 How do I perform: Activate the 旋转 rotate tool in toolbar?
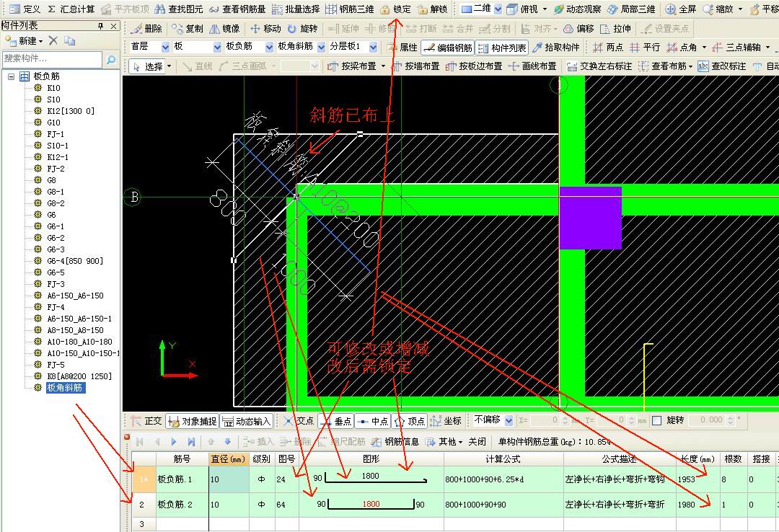[x=302, y=29]
